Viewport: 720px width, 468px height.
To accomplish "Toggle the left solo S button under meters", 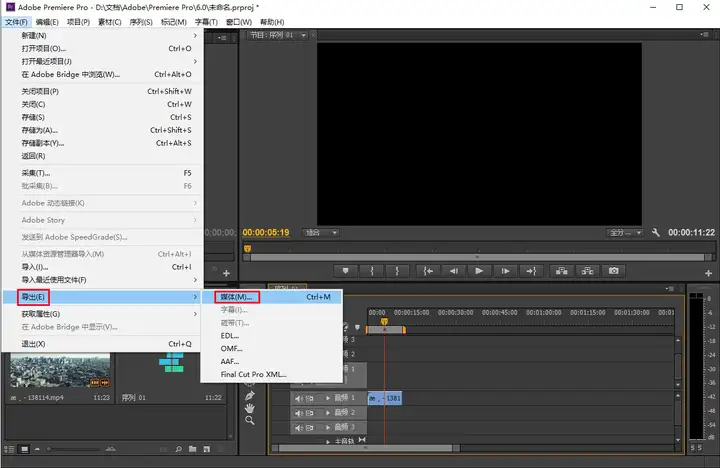I will 693,447.
